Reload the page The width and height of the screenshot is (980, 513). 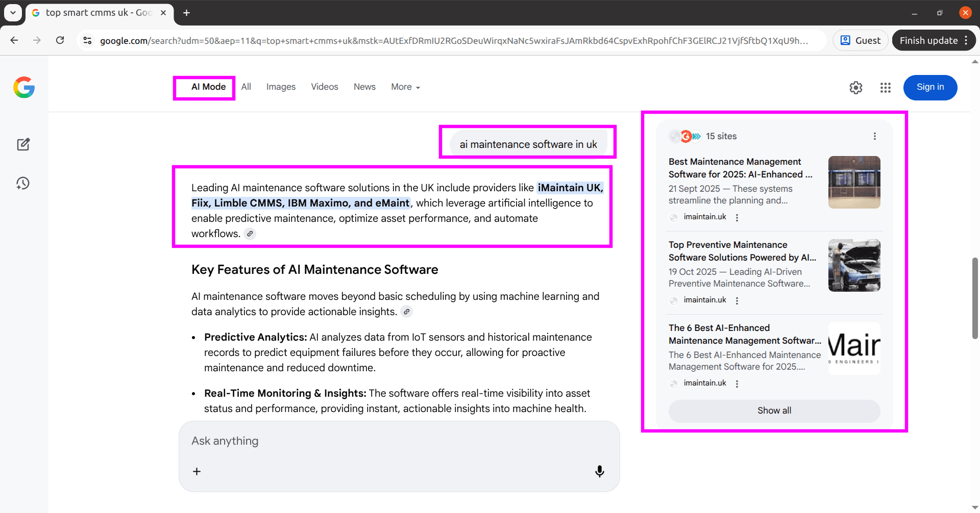[x=60, y=40]
